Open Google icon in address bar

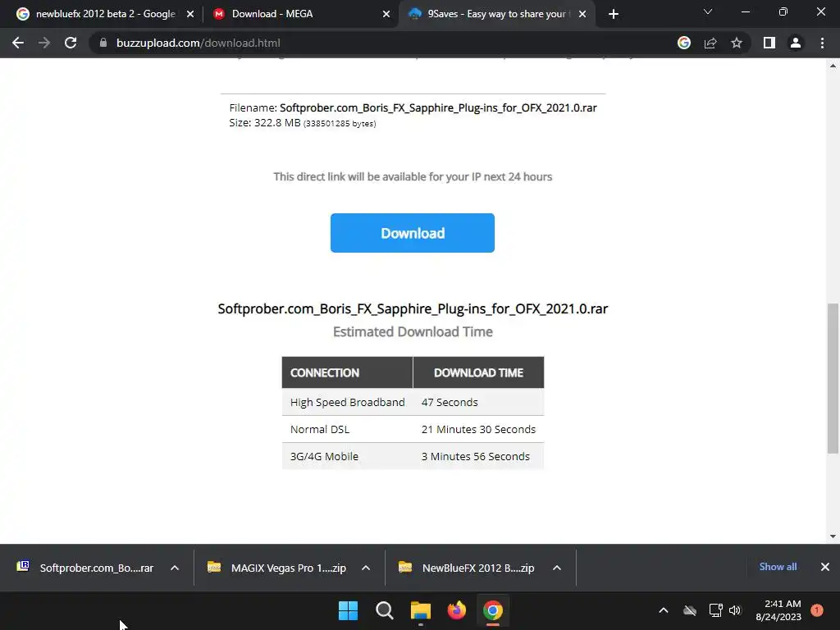pyautogui.click(x=684, y=43)
